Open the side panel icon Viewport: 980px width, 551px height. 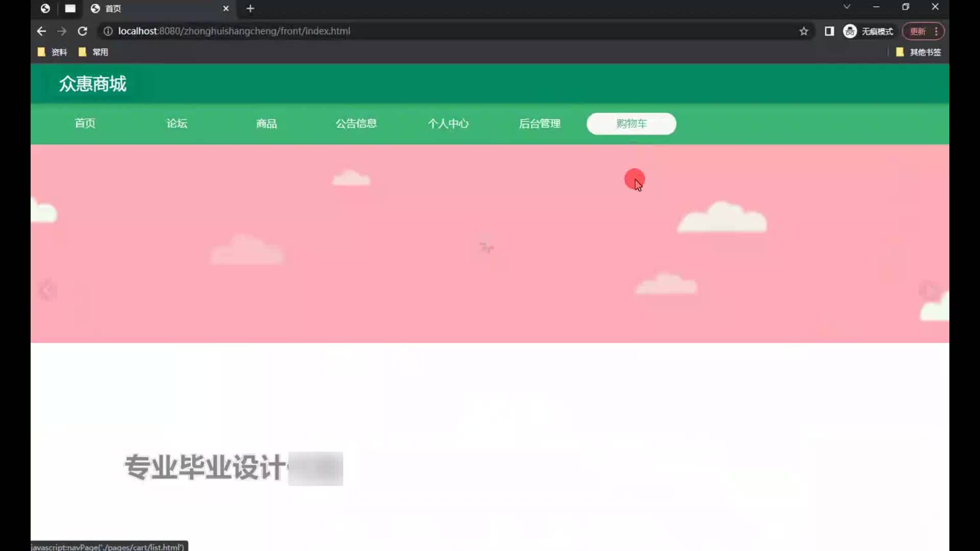tap(829, 31)
